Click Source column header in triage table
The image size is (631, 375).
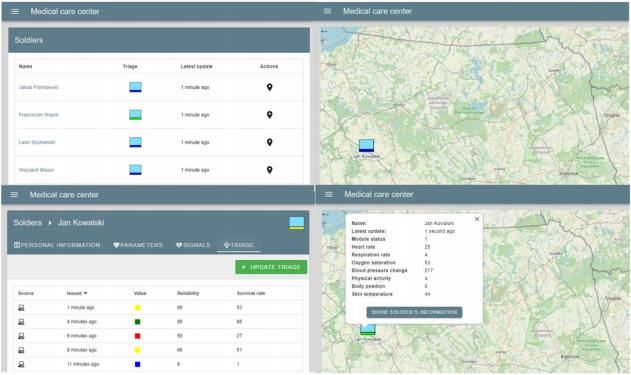click(26, 293)
